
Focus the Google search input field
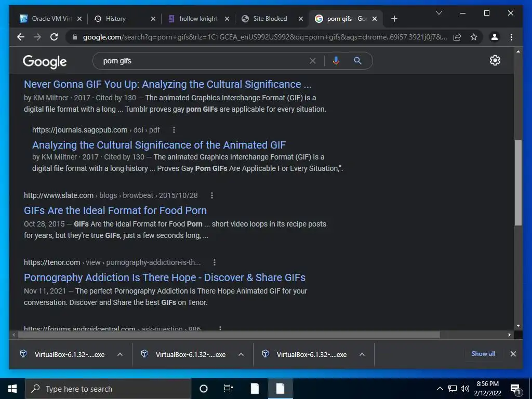pos(204,61)
